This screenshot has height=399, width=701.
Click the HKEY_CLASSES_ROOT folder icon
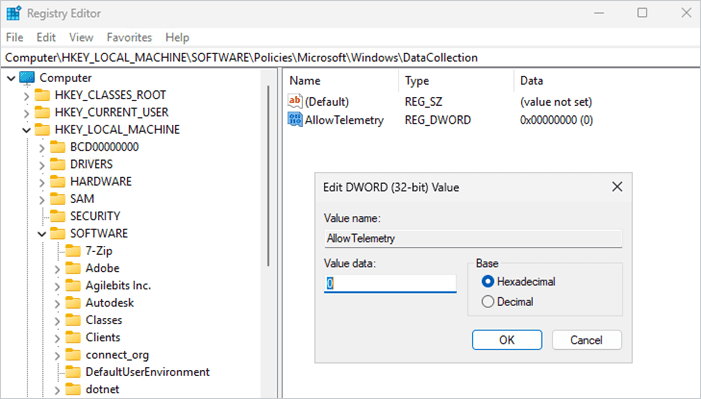click(x=42, y=95)
